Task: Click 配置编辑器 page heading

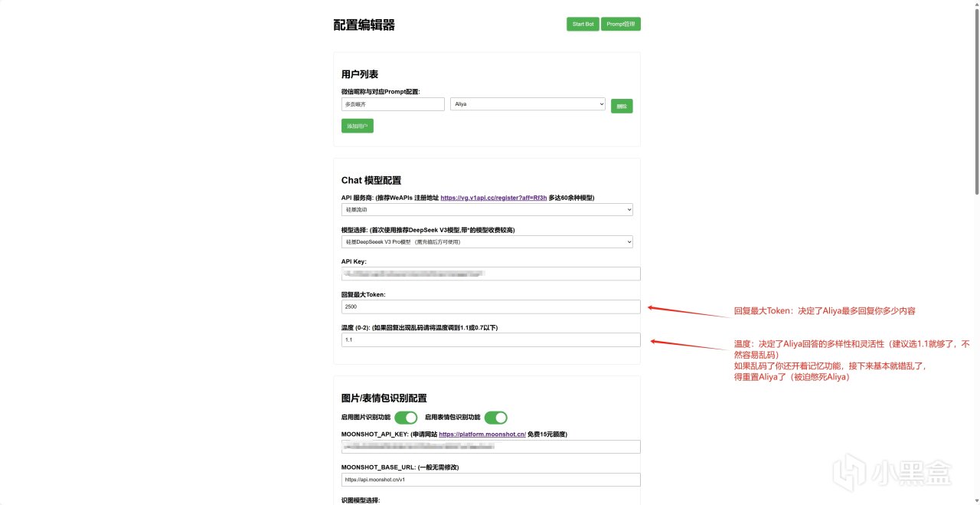Action: (364, 25)
